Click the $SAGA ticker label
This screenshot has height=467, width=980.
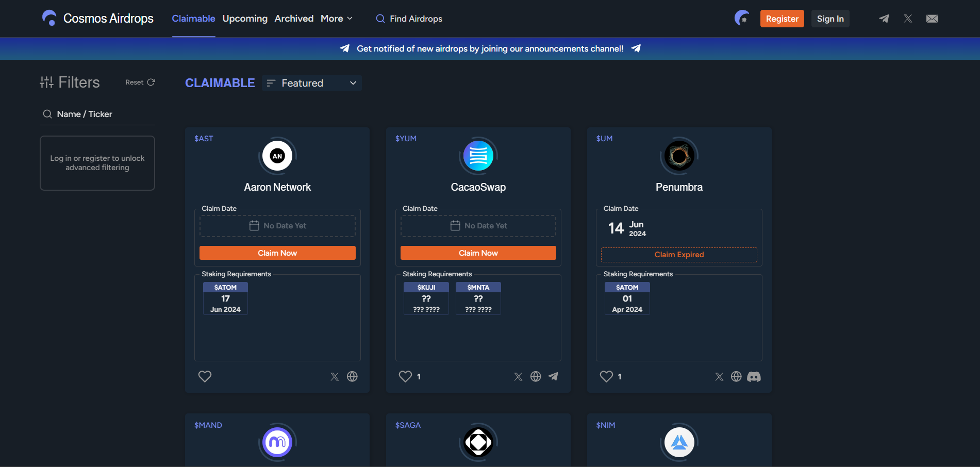[408, 425]
